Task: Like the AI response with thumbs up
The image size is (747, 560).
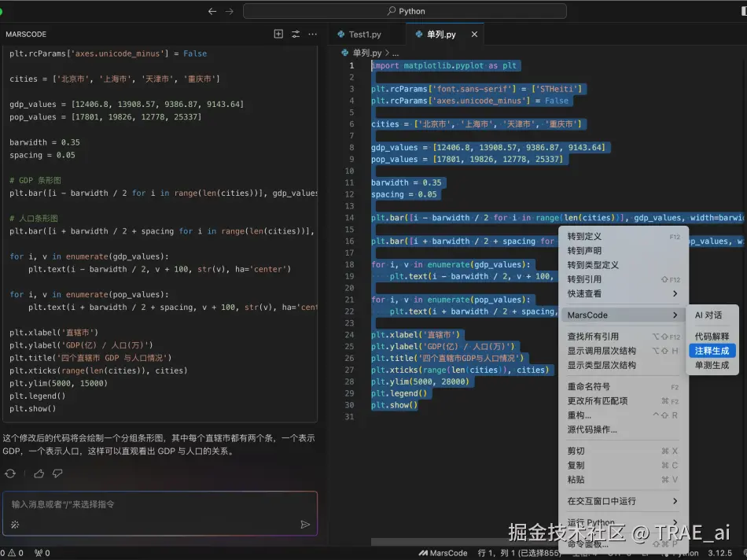Action: (37, 473)
